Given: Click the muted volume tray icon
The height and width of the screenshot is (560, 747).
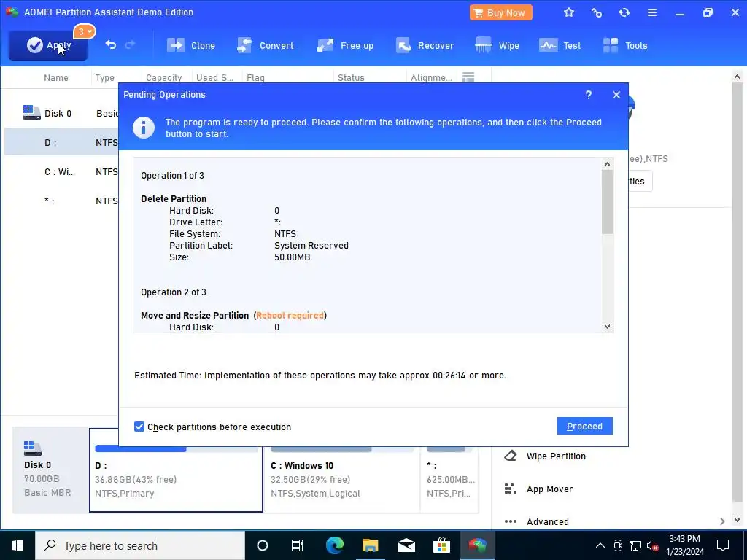Looking at the screenshot, I should click(x=652, y=545).
